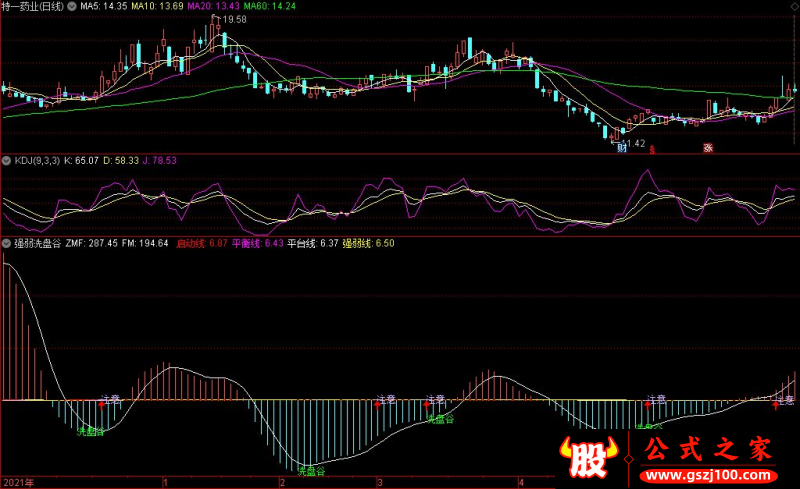Image resolution: width=800 pixels, height=489 pixels.
Task: Open the dropdown beside 特一药业(日线) title
Action: (72, 7)
